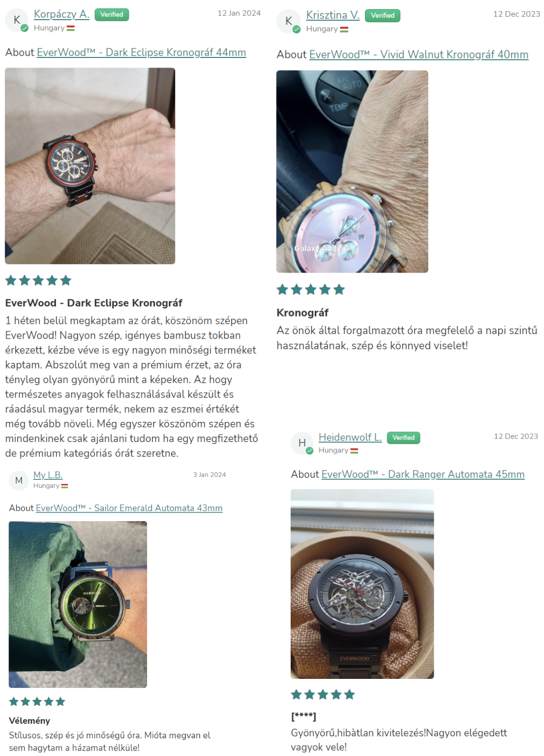Open the Krisztina V. reviewer profile link
544x756 pixels.
pyautogui.click(x=333, y=15)
